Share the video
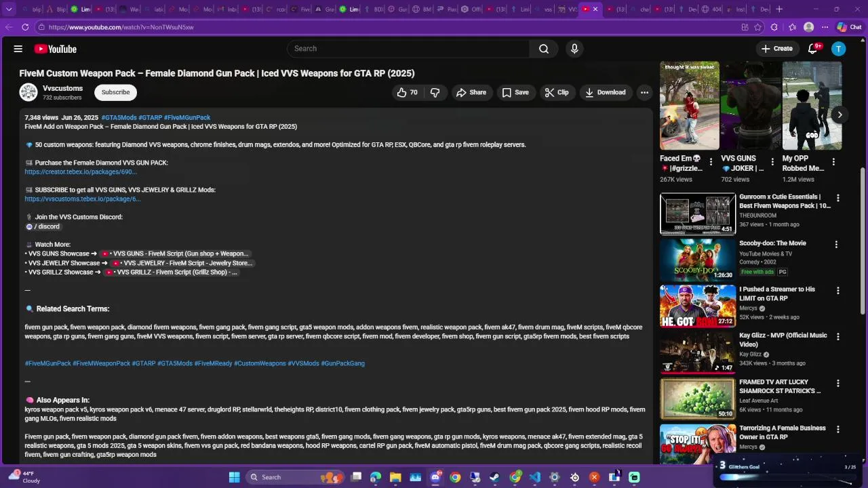Viewport: 868px width, 488px height. point(471,92)
